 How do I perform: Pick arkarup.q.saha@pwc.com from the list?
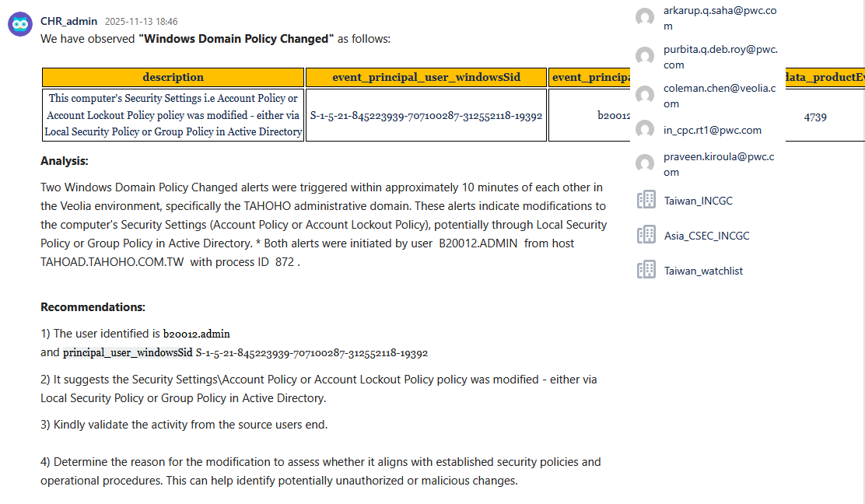(719, 18)
